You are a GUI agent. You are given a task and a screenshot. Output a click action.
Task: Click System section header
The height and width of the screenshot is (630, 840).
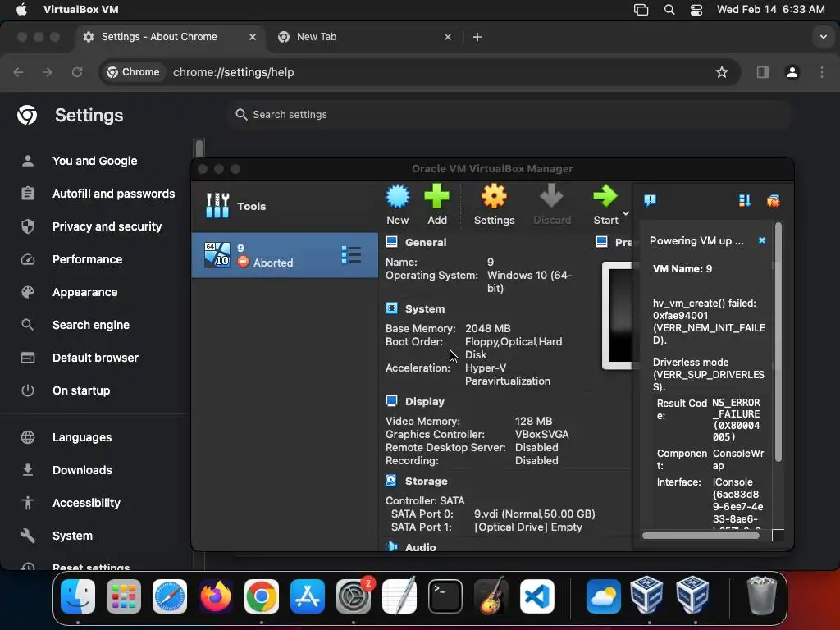click(x=425, y=309)
